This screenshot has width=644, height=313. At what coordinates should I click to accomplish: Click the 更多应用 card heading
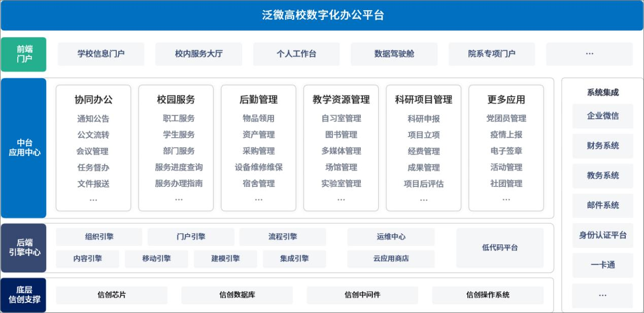click(506, 100)
